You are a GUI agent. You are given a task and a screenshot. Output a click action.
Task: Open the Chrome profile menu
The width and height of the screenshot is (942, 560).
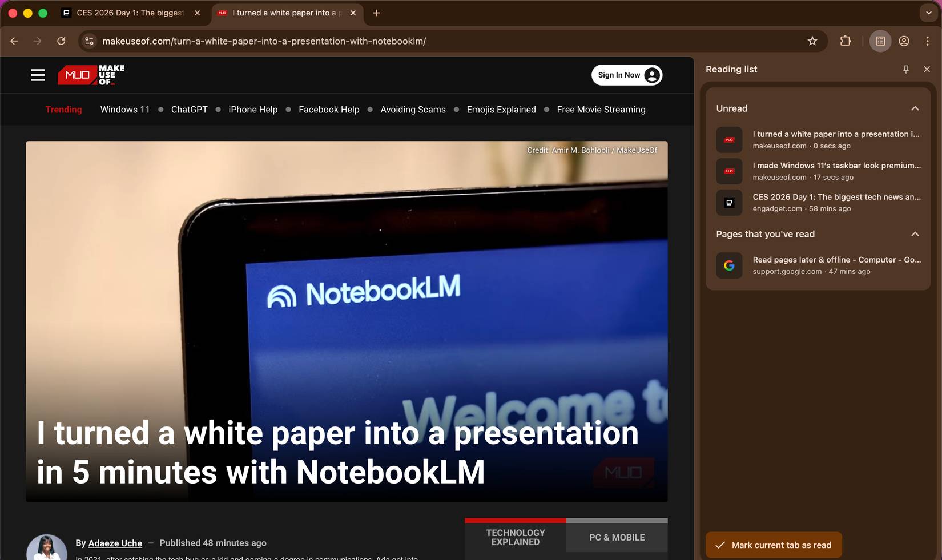click(903, 41)
